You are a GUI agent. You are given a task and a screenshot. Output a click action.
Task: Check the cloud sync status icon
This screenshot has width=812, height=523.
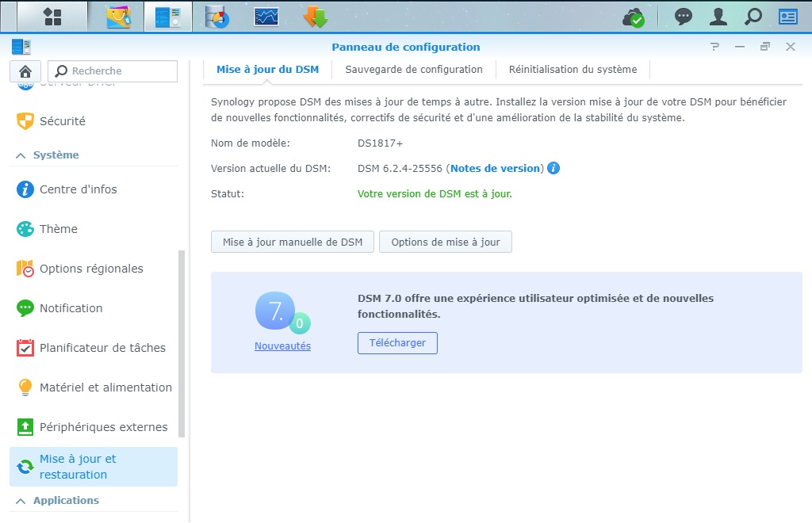click(x=634, y=17)
